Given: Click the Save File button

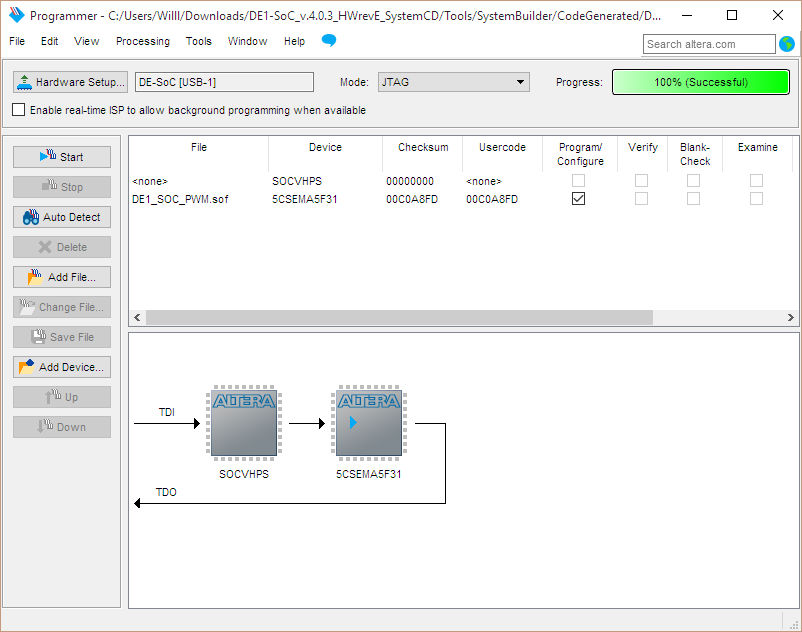Looking at the screenshot, I should (x=62, y=337).
